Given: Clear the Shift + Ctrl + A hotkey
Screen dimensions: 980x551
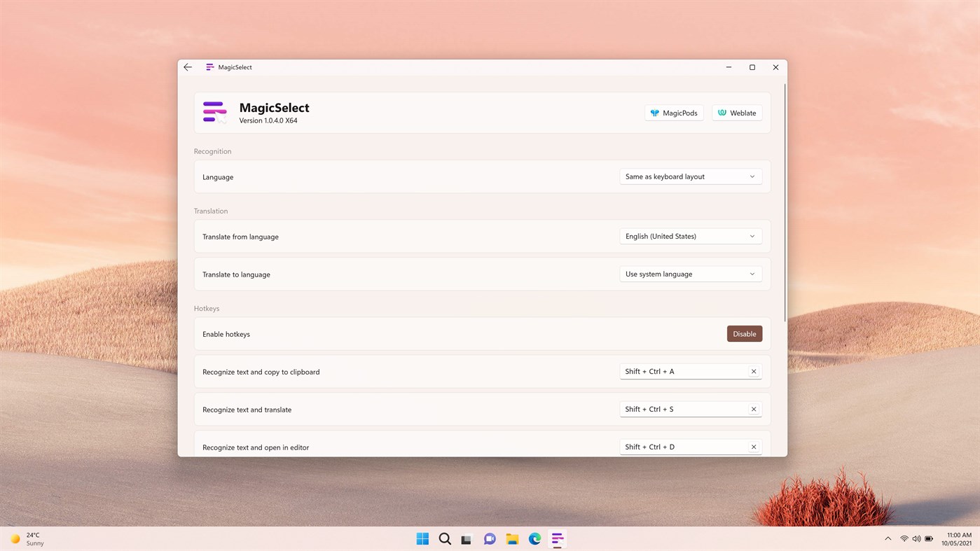Looking at the screenshot, I should point(753,371).
